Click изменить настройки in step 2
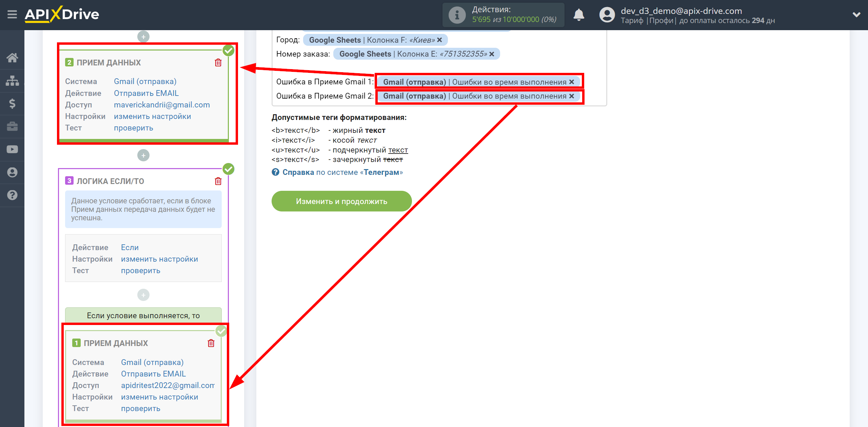This screenshot has height=427, width=868. tap(152, 117)
